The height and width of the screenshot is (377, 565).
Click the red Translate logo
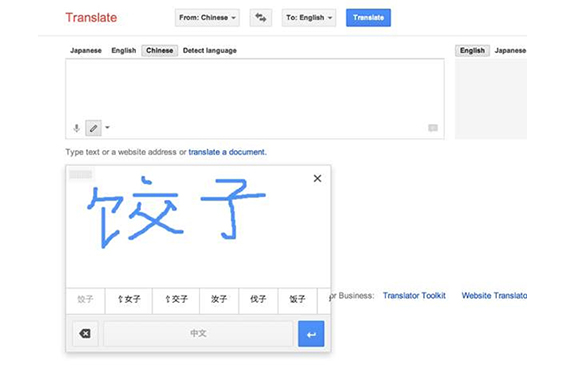click(x=91, y=18)
